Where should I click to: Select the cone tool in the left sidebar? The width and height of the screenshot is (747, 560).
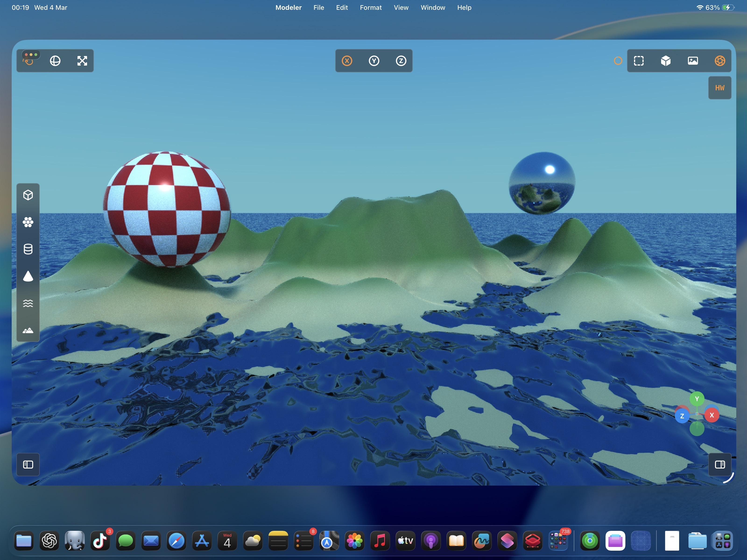coord(28,276)
